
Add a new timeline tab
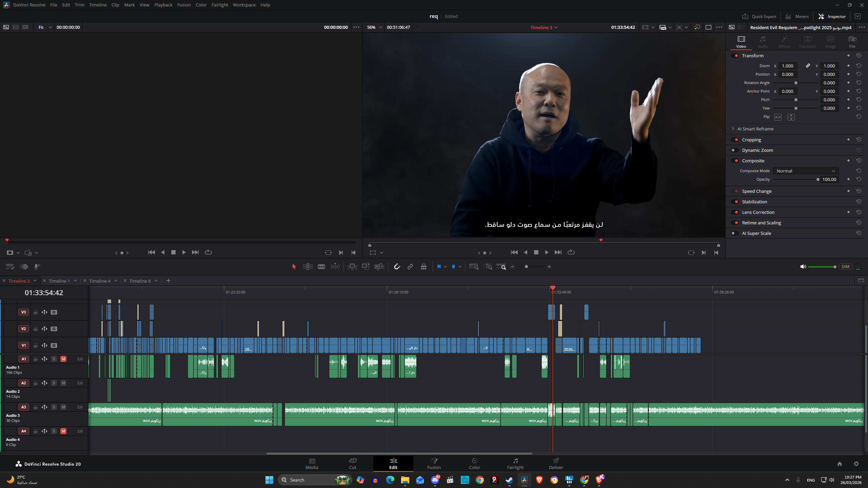pos(169,281)
